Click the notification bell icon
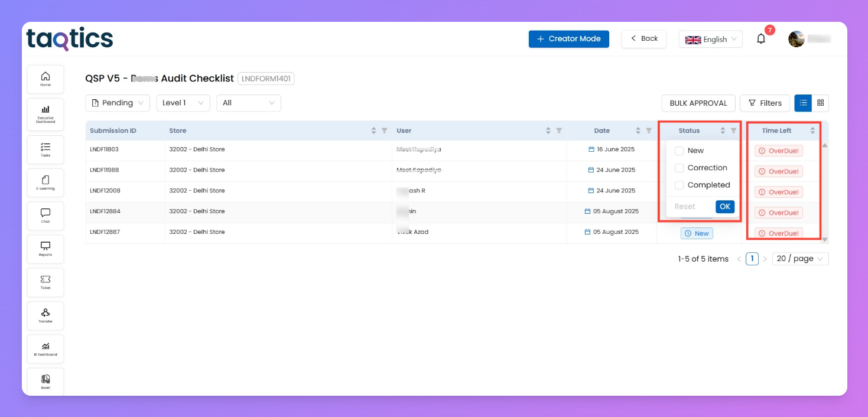This screenshot has width=868, height=417. coord(761,39)
